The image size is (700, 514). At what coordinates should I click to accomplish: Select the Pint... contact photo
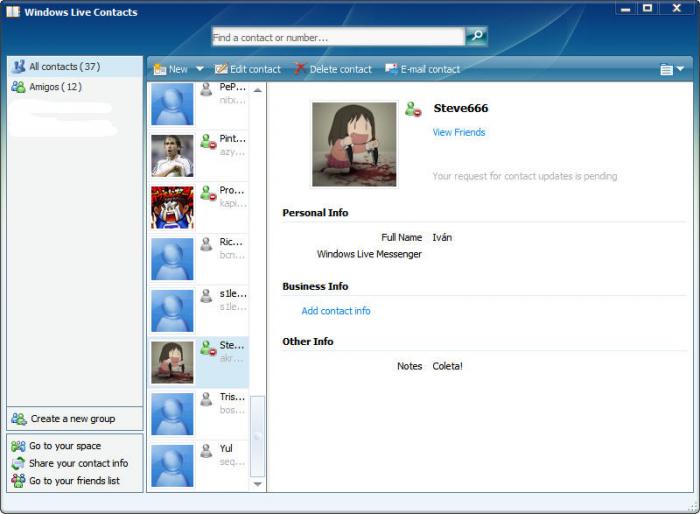(x=172, y=156)
